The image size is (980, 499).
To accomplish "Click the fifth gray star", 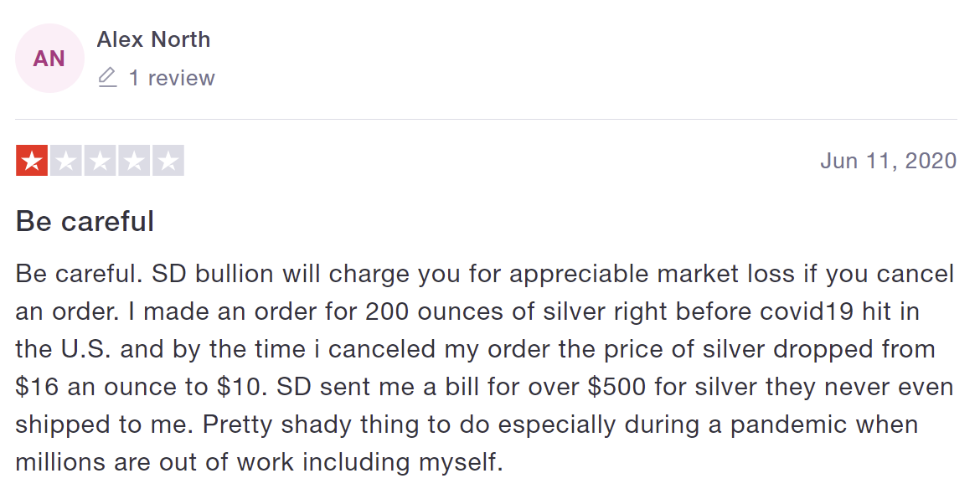I will pos(168,161).
